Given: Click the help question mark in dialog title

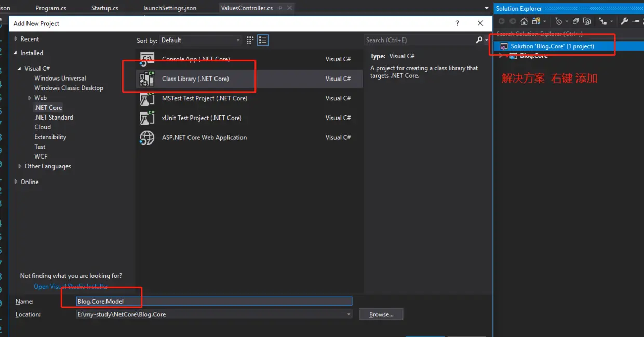Looking at the screenshot, I should (457, 23).
